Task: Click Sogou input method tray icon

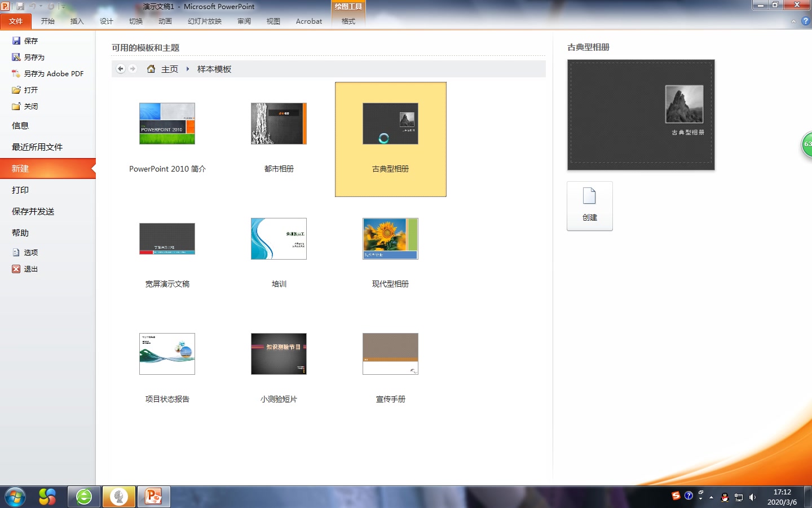Action: [x=676, y=496]
